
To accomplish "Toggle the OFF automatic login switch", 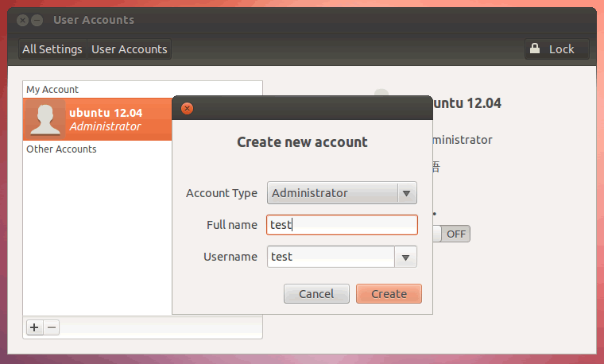I will [455, 234].
